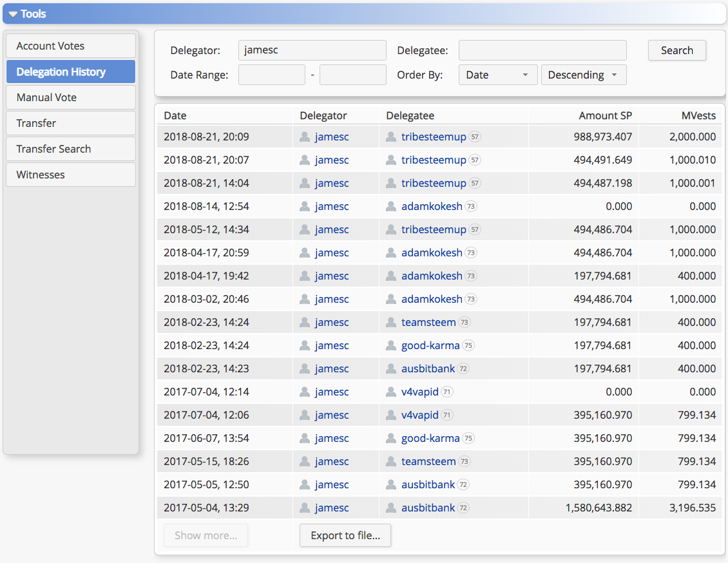The height and width of the screenshot is (563, 728).
Task: Click tribesteemup avatar icon in 2018-08-21, 20:09 row
Action: (x=391, y=137)
